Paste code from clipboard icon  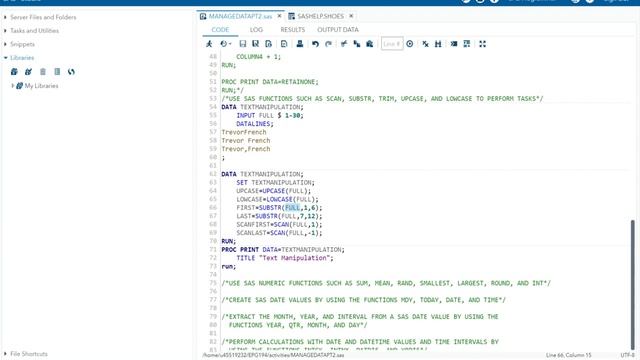click(369, 44)
